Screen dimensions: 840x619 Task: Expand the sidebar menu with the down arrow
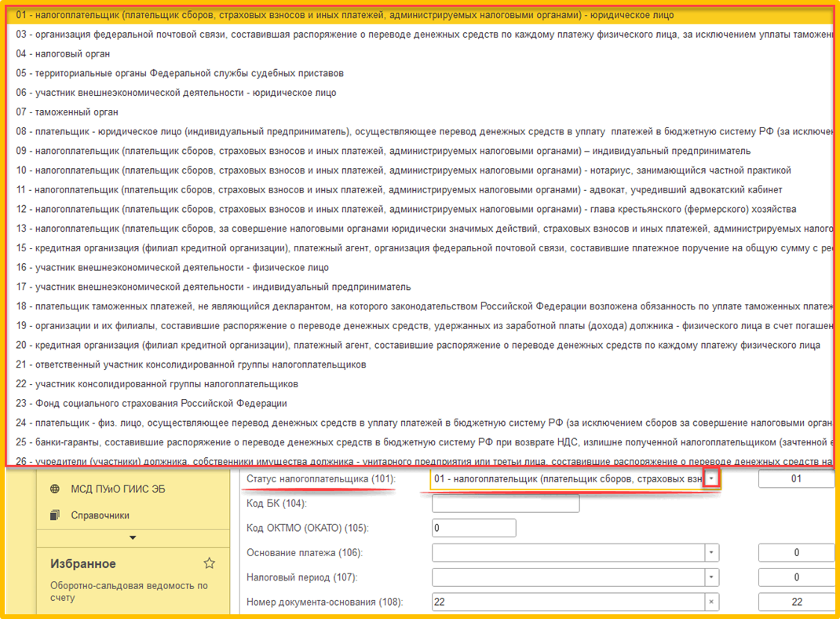point(133,537)
